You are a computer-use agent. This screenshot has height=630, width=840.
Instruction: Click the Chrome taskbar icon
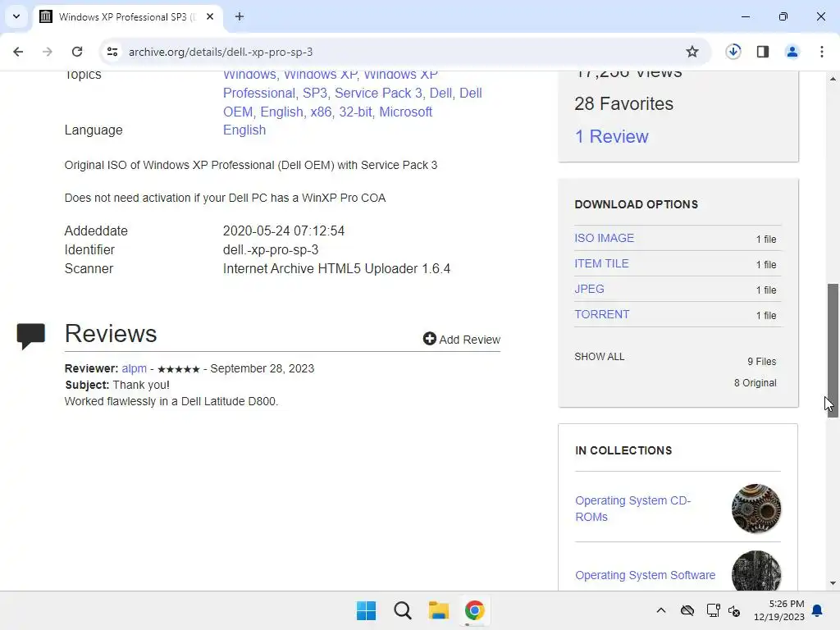(474, 610)
